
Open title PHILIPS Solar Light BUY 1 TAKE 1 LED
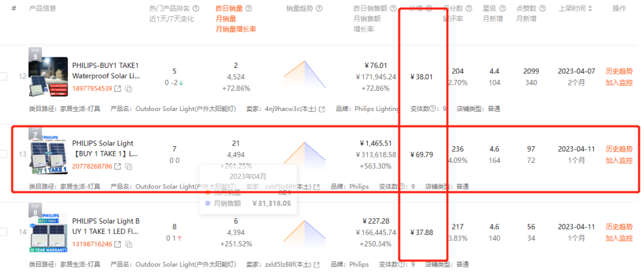(106, 227)
